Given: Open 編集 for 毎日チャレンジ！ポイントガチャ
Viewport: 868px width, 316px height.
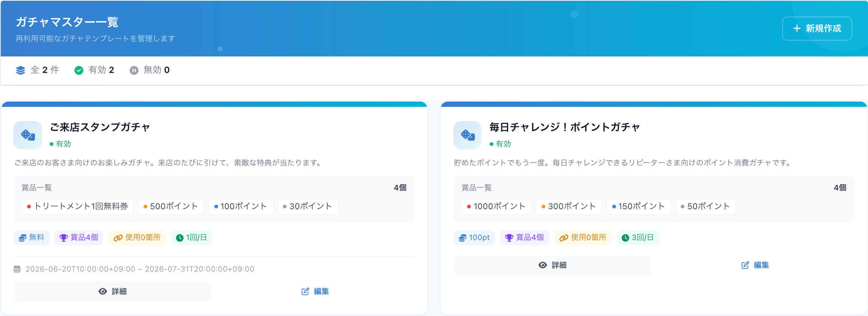Looking at the screenshot, I should [755, 265].
